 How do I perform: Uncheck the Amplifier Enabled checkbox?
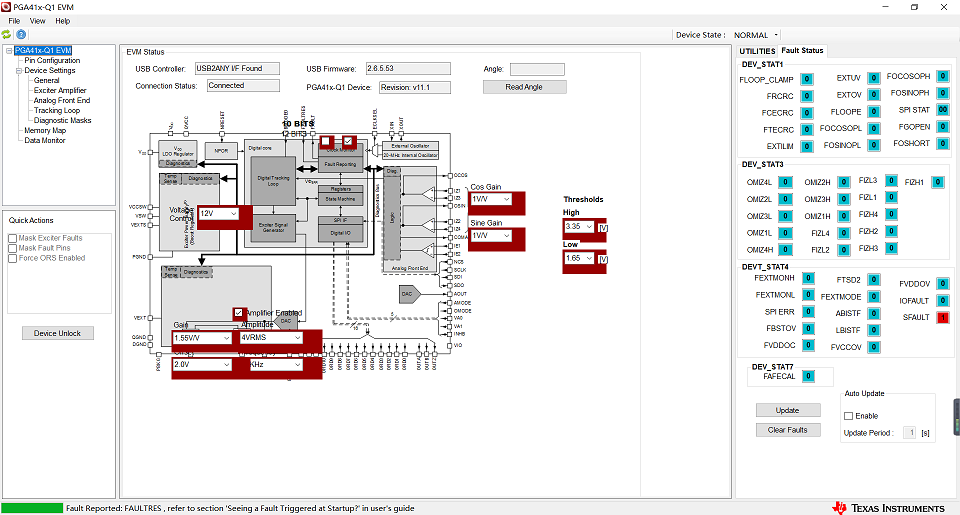tap(239, 313)
